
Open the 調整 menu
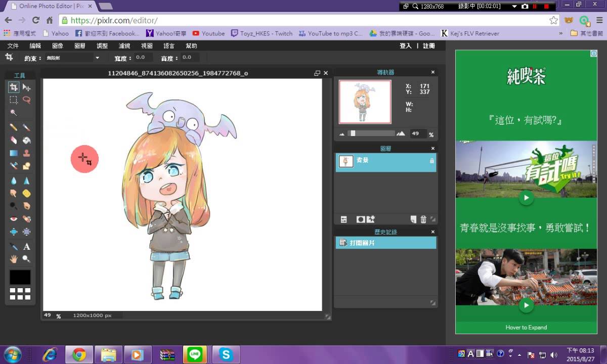(x=102, y=45)
